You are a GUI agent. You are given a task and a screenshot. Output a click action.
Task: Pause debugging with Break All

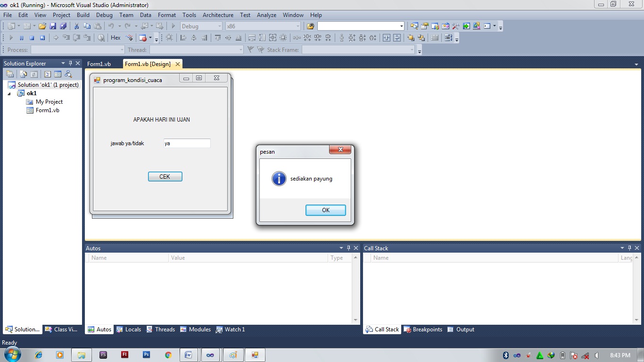click(x=22, y=37)
